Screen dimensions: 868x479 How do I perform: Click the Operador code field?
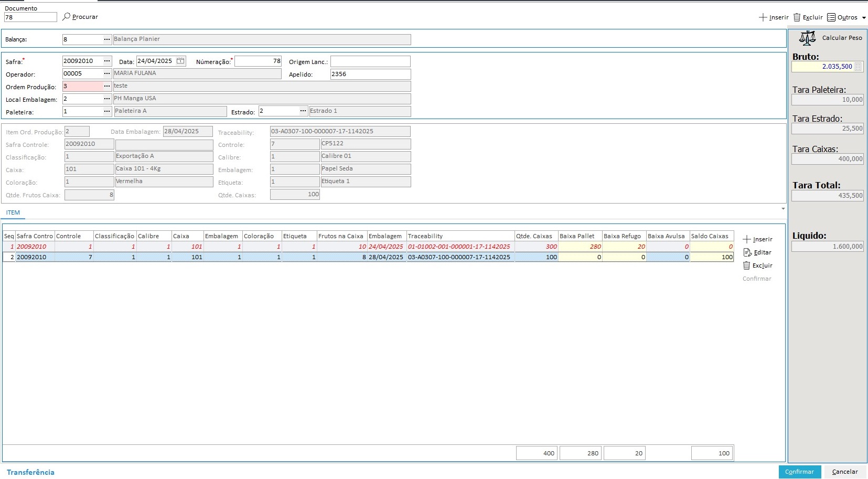[x=83, y=73]
